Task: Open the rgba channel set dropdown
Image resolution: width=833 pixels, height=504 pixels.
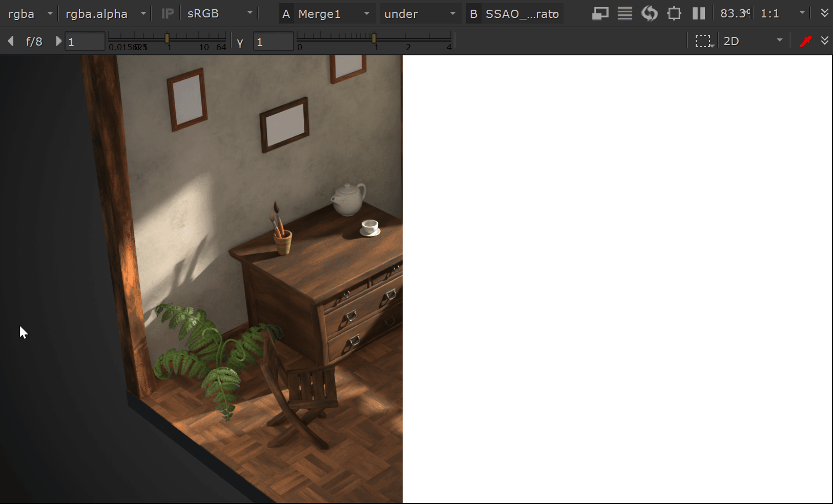Action: [x=30, y=13]
